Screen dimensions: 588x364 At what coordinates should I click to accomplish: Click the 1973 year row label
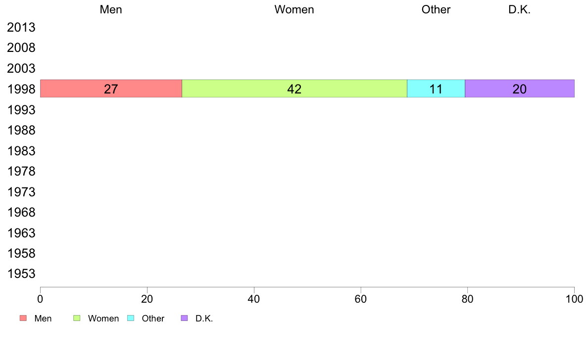(x=21, y=192)
